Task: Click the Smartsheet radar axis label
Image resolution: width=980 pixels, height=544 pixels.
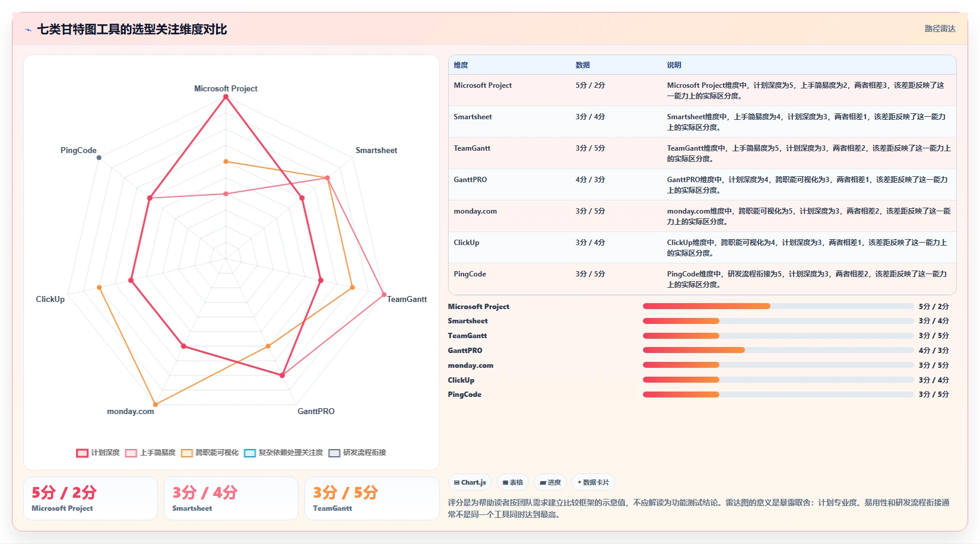Action: pos(376,150)
